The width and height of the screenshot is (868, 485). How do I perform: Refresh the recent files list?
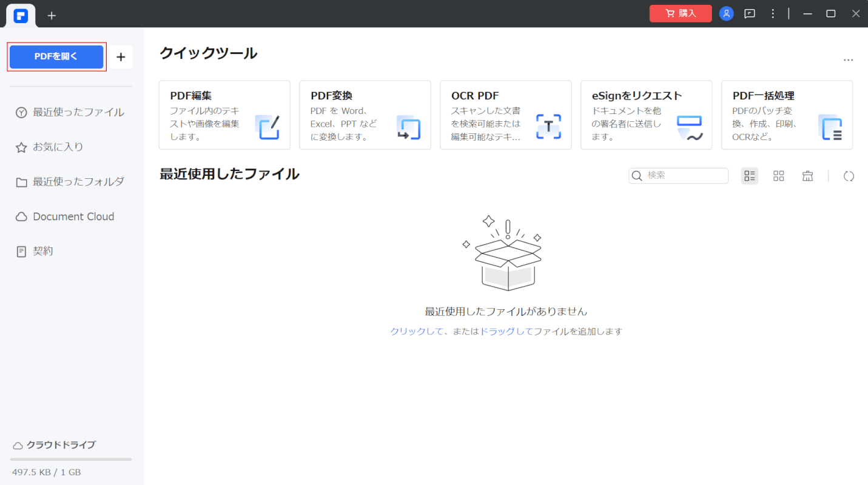(x=849, y=176)
